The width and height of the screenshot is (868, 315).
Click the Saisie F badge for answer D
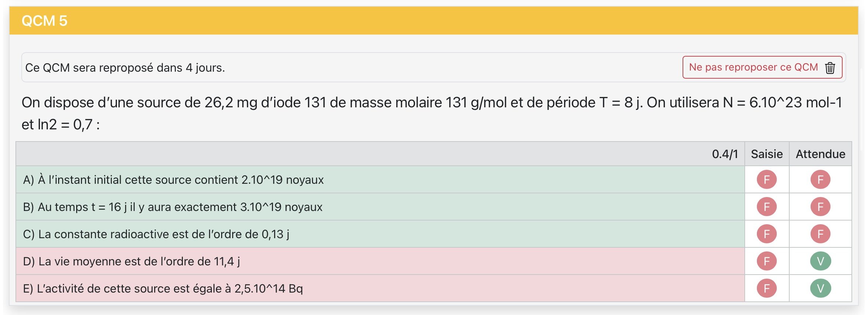(x=766, y=261)
